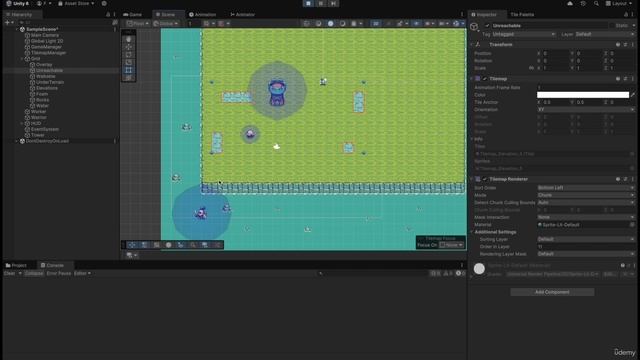Click the Add Component button

coord(552,292)
